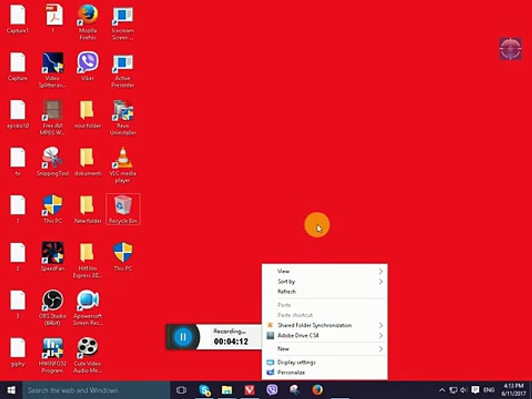Open File Explorer from the taskbar
The width and height of the screenshot is (532, 399).
point(227,390)
